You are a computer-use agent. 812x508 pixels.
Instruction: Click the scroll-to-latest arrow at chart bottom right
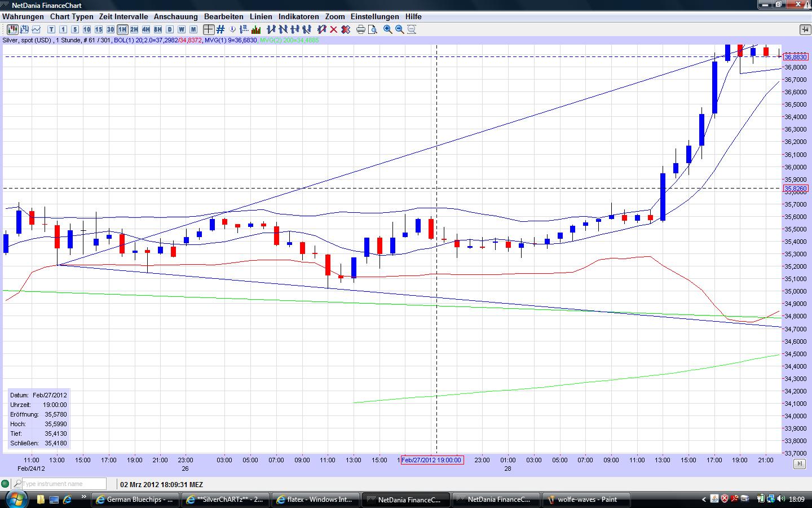(799, 464)
